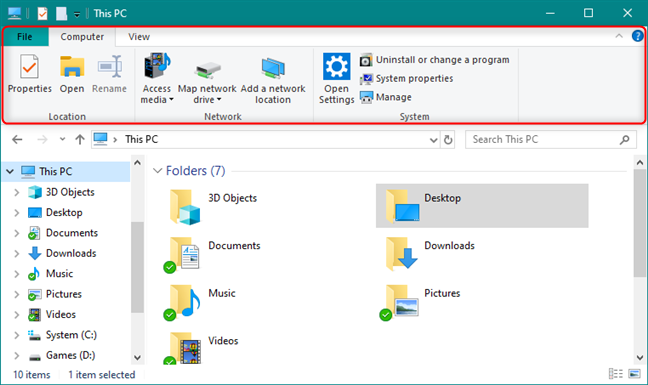
Task: Click the Search This PC field
Action: [550, 140]
